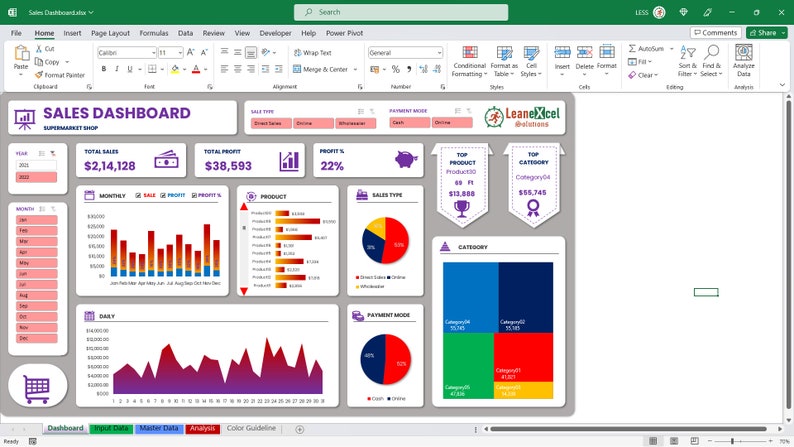Click the Delete cells icon
The height and width of the screenshot is (447, 794).
tap(584, 52)
